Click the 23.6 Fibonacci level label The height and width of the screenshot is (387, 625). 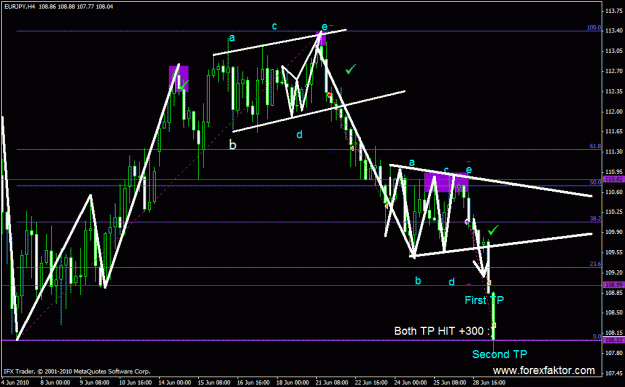pos(596,264)
